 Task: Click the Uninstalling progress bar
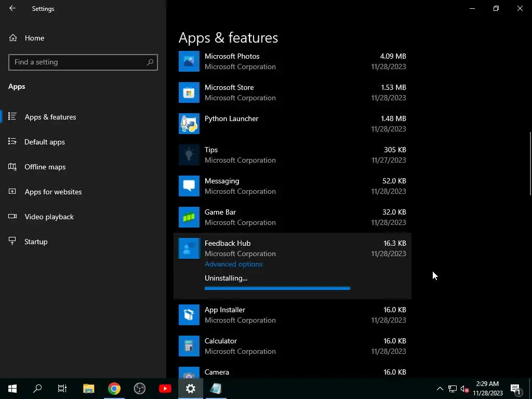pyautogui.click(x=277, y=288)
